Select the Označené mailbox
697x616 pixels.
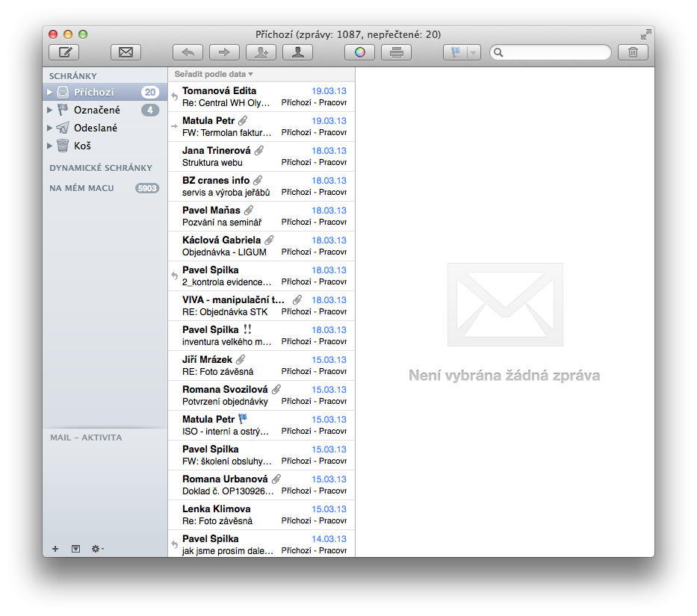coord(96,111)
